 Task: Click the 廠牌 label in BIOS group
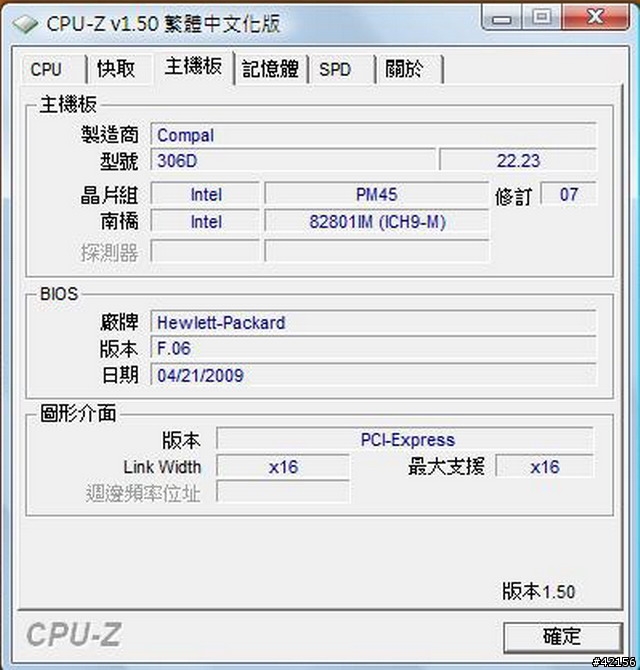(119, 322)
